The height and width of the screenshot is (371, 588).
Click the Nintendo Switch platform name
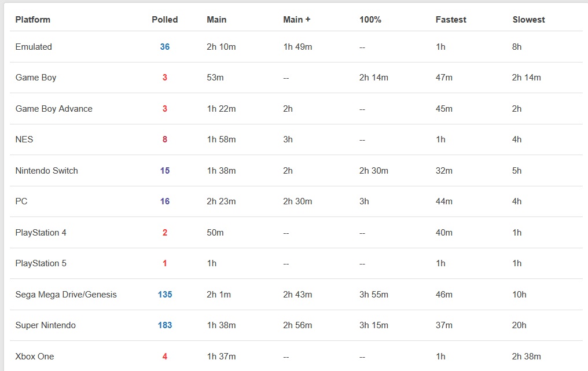click(x=47, y=171)
